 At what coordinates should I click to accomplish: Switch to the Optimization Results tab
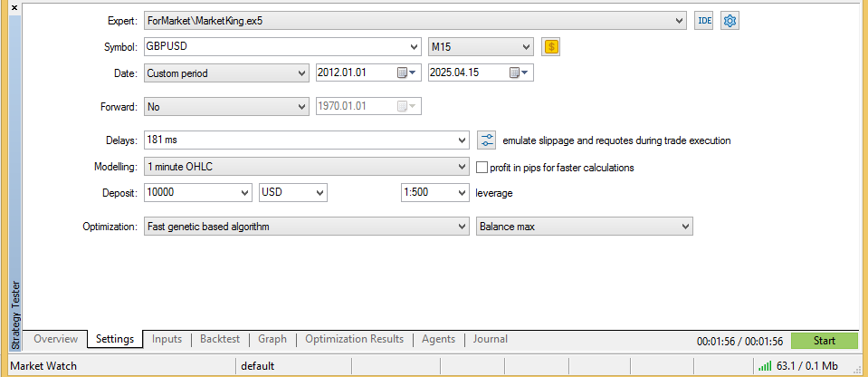click(354, 339)
